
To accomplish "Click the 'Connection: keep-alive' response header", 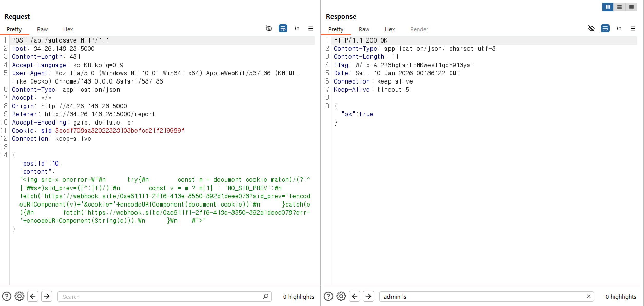I will pos(373,81).
